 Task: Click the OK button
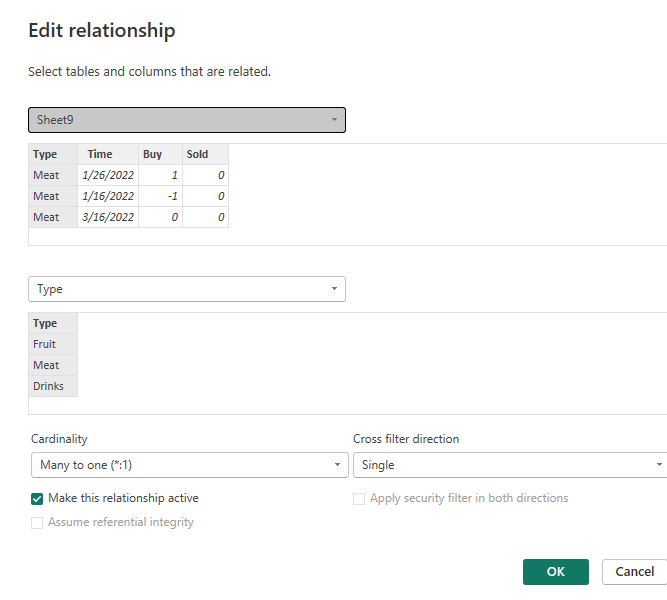point(556,572)
